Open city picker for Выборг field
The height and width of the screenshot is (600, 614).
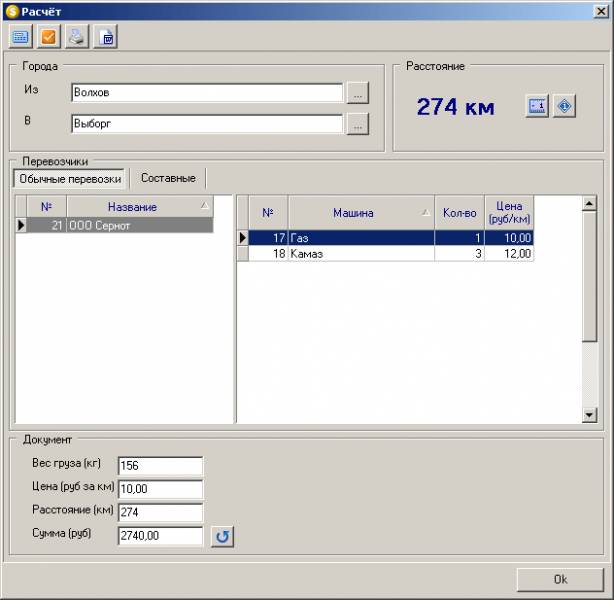coord(358,124)
